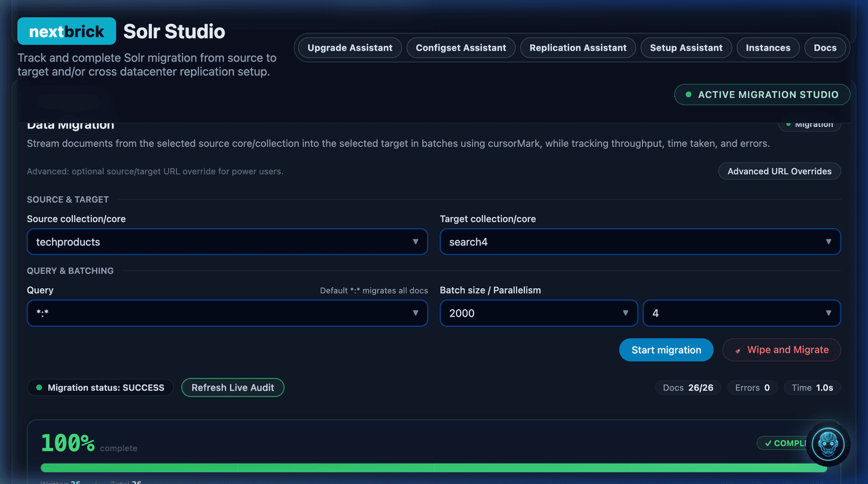
Task: Click the Batch size / Parallelism label
Action: pyautogui.click(x=490, y=290)
